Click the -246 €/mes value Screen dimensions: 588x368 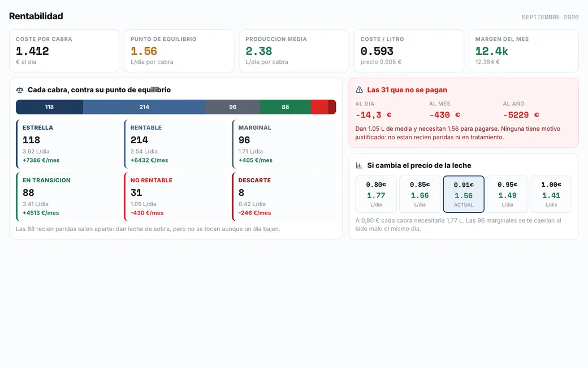pos(254,213)
